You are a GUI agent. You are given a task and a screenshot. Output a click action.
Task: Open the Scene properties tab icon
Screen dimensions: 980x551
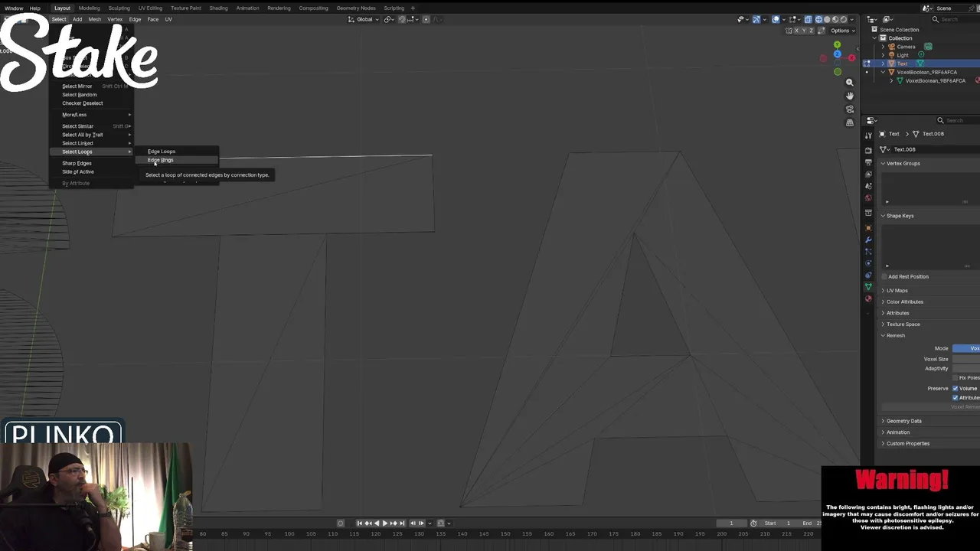pyautogui.click(x=868, y=186)
